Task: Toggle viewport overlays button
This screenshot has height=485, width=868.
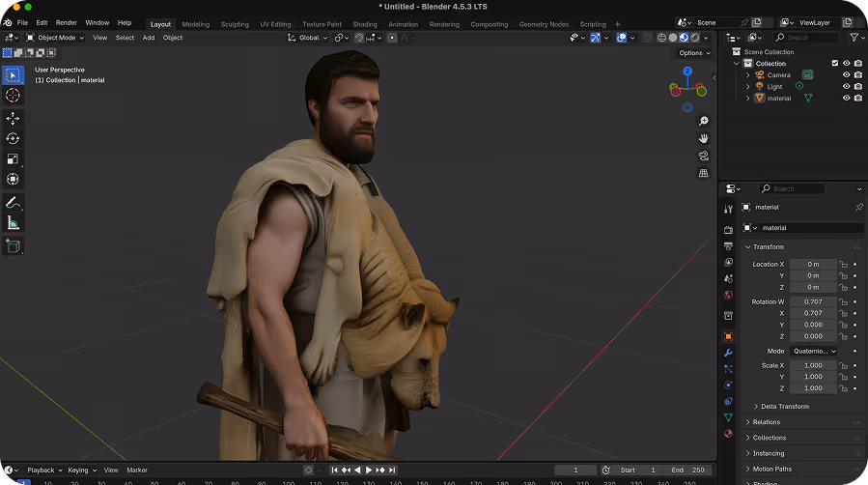Action: [622, 38]
